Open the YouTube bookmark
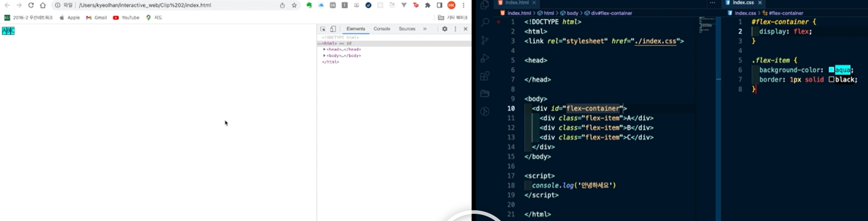The width and height of the screenshot is (868, 221). tap(126, 17)
